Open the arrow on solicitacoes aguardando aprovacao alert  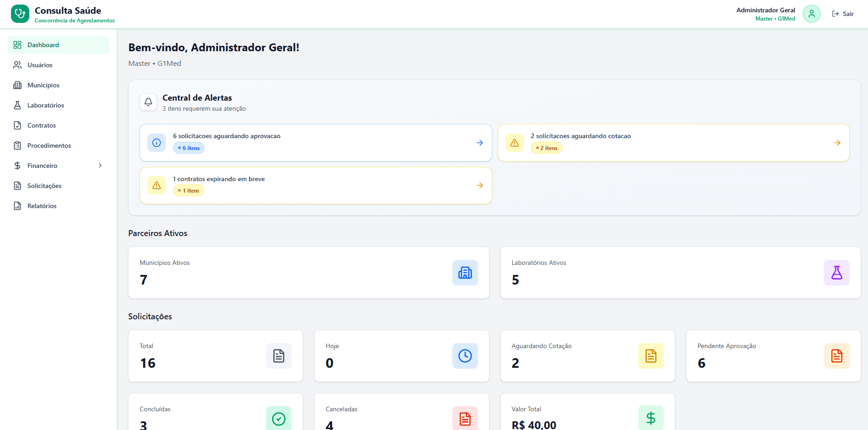pyautogui.click(x=480, y=143)
